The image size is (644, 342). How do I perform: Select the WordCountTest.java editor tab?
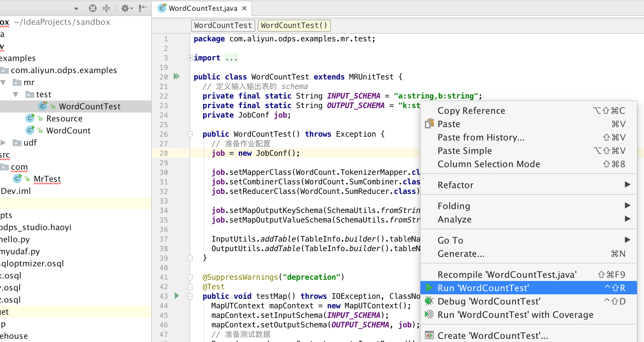pos(202,8)
